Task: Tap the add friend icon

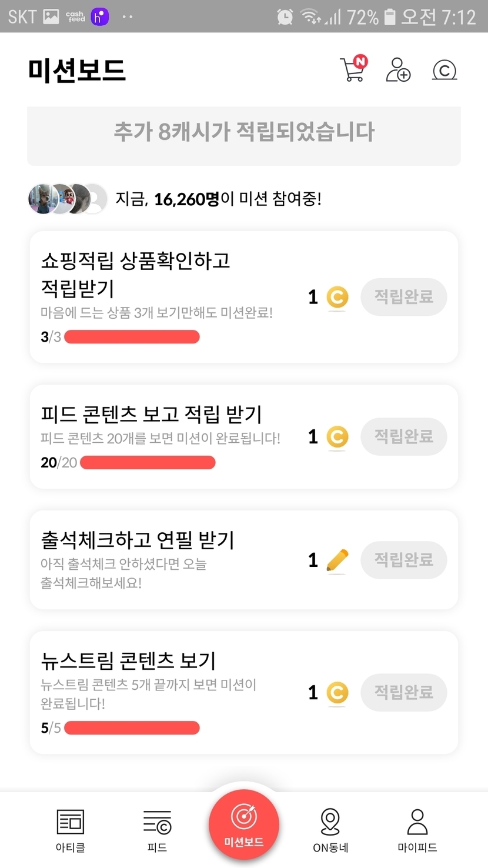Action: pos(398,69)
